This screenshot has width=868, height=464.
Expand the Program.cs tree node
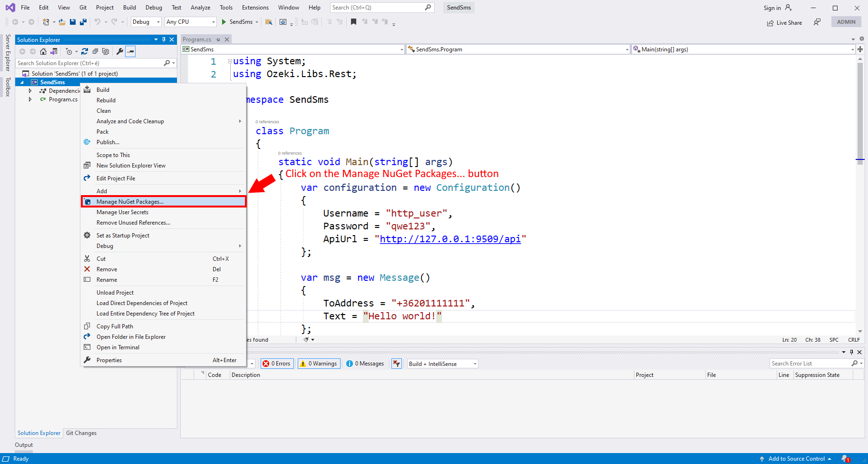pos(30,99)
